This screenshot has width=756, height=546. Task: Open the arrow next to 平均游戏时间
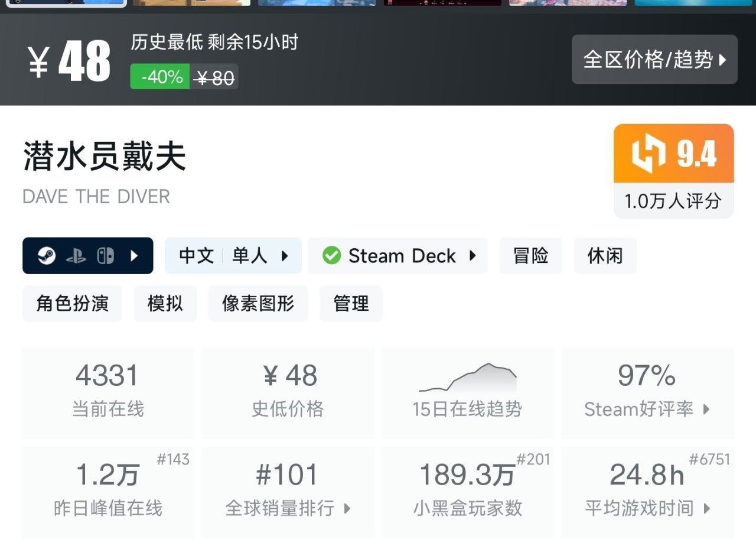click(x=706, y=508)
